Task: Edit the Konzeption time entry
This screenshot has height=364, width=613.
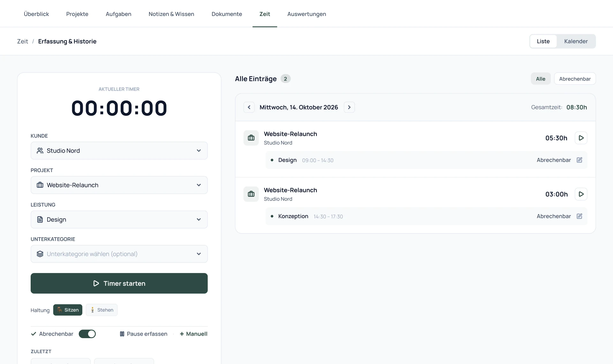Action: (x=579, y=216)
